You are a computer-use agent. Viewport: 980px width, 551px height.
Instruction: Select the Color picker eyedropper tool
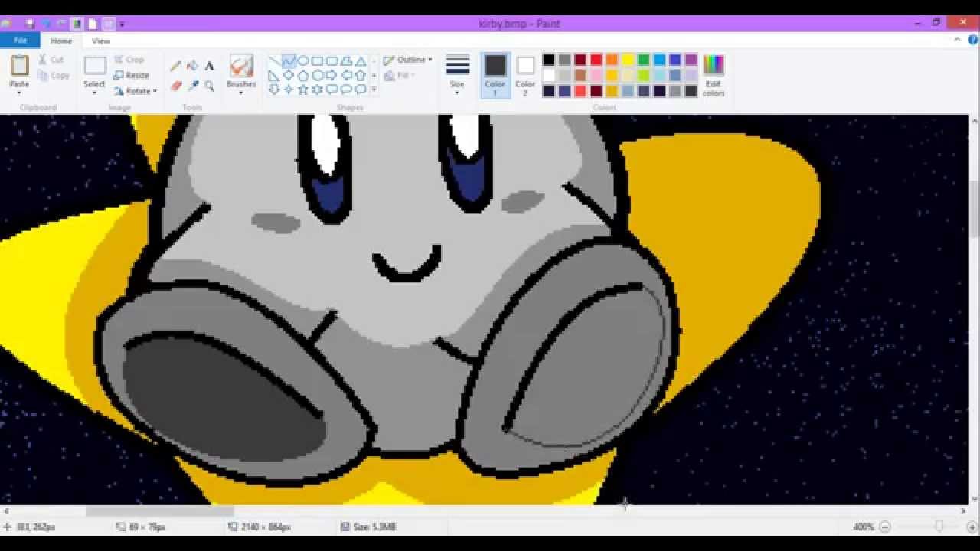[192, 86]
